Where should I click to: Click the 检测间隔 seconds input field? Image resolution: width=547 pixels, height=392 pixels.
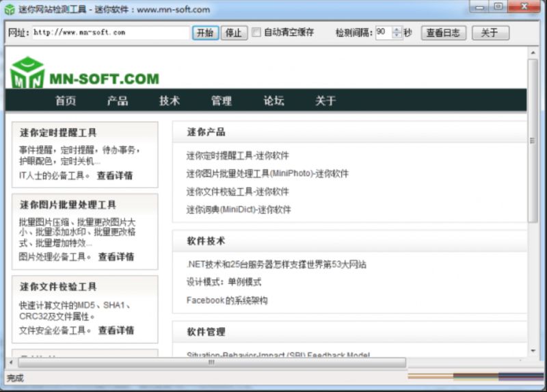[384, 32]
